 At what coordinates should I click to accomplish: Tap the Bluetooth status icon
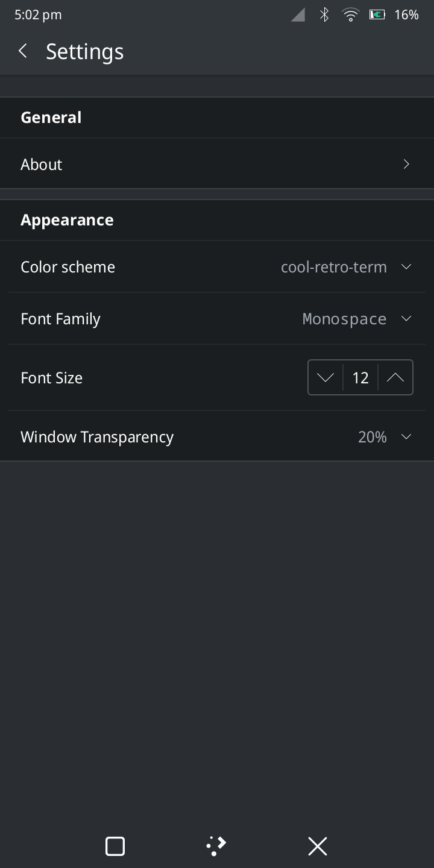click(324, 15)
